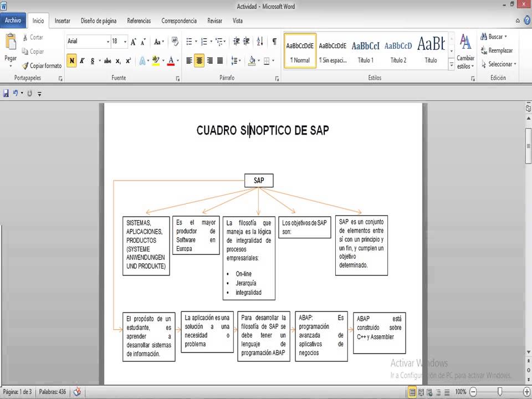Open Párrafo dialog launcher
Screen dimensions: 532x399
click(x=277, y=79)
